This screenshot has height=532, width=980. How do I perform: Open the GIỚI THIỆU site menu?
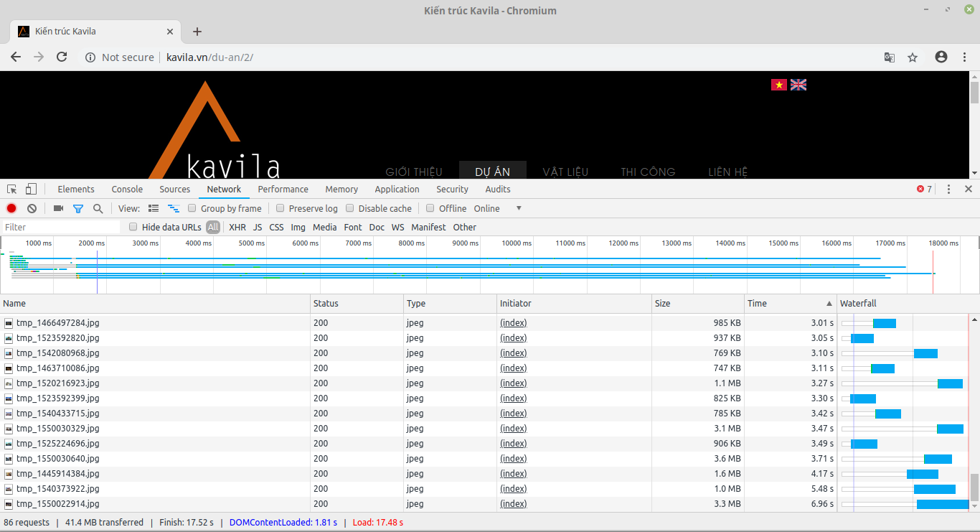click(414, 172)
